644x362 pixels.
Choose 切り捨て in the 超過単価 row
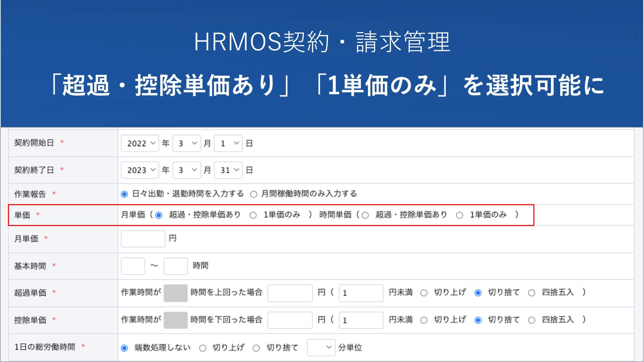tap(478, 293)
